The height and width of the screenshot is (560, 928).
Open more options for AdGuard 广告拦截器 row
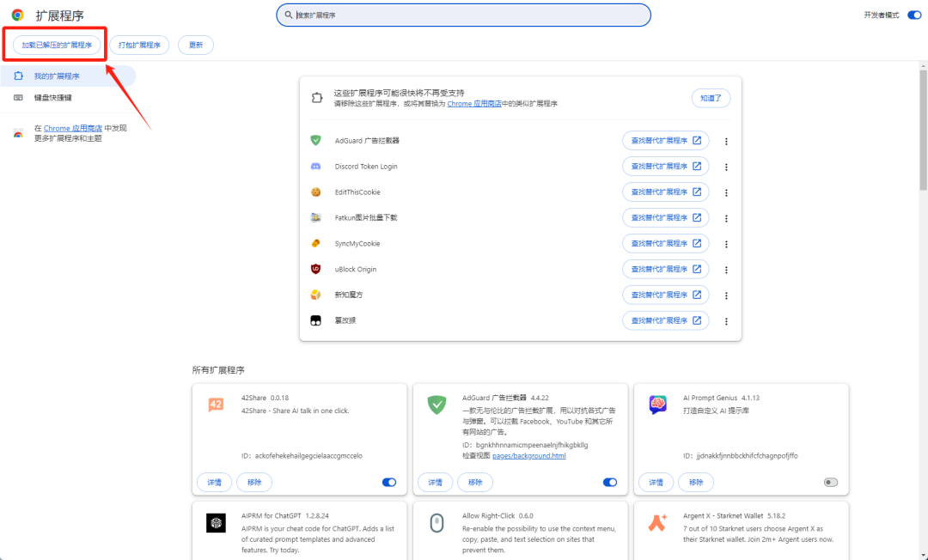(x=726, y=142)
